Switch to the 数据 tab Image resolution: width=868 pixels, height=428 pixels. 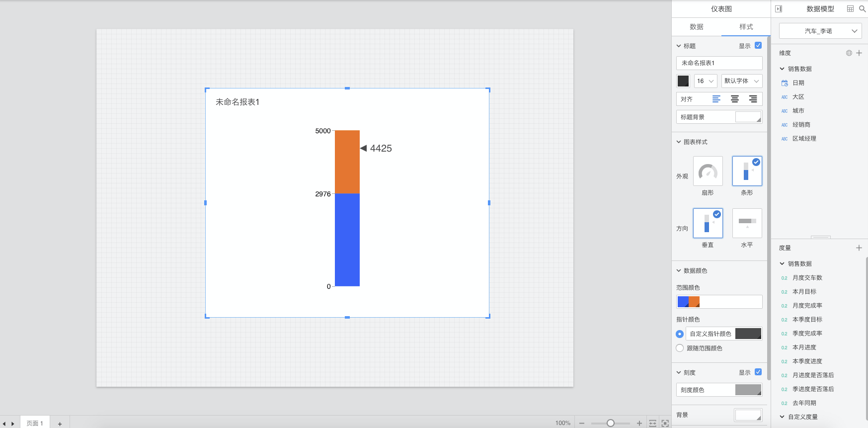tap(696, 27)
